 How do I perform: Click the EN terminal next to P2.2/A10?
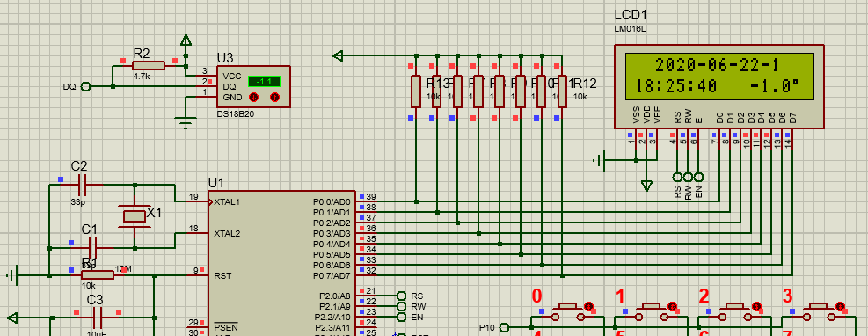pyautogui.click(x=401, y=317)
